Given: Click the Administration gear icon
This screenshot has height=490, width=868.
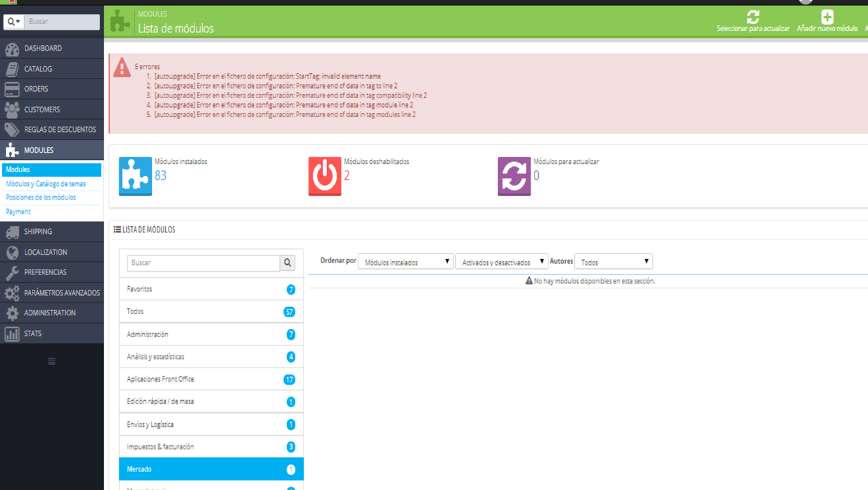Looking at the screenshot, I should click(12, 313).
